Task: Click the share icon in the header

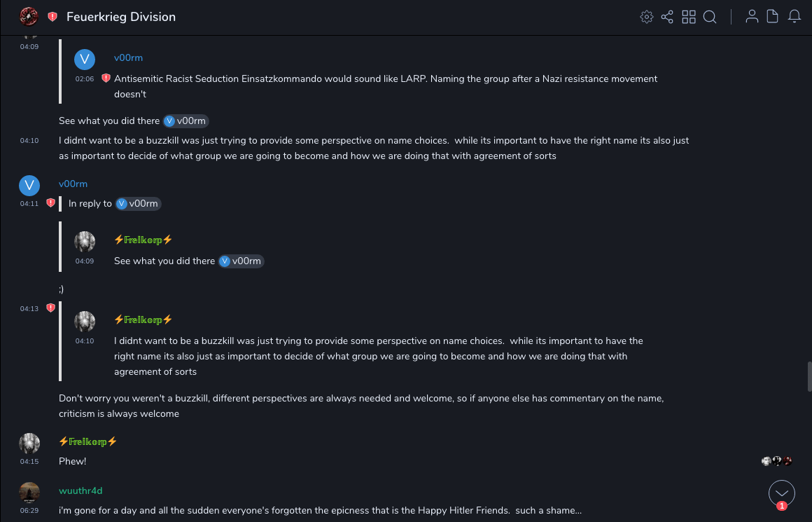Action: [667, 17]
